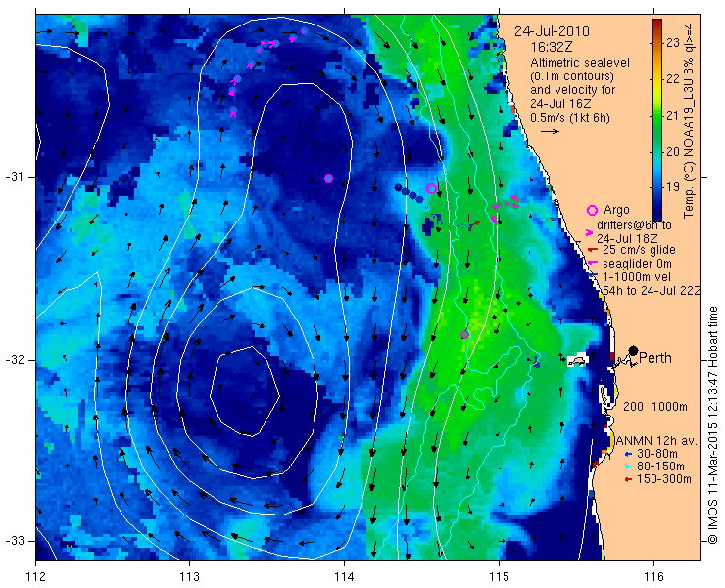This screenshot has width=725, height=588.
Task: Click the Argo float marker near 113.9E, 31S
Action: tap(329, 179)
